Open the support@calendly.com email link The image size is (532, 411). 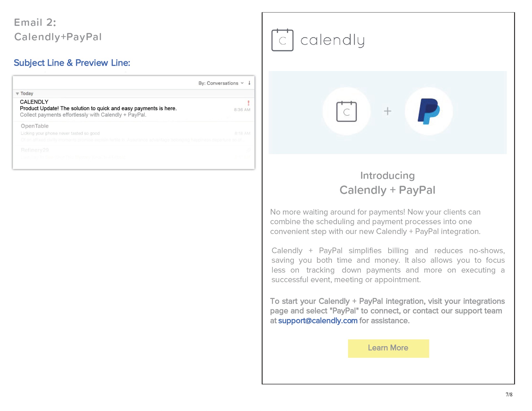(318, 321)
